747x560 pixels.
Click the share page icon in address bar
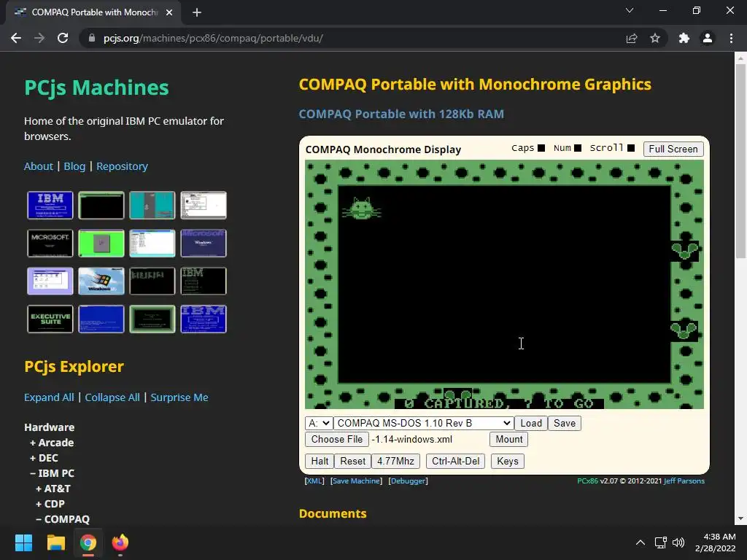point(632,38)
